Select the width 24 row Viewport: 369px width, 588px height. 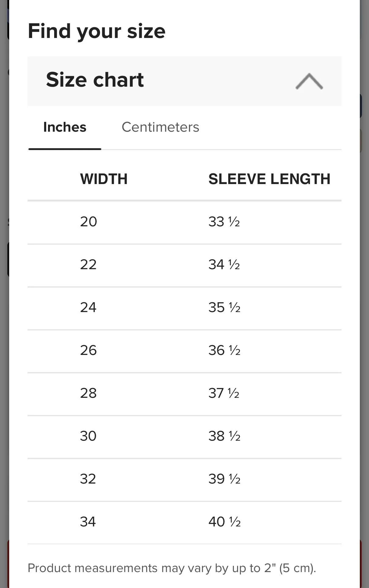(x=88, y=307)
